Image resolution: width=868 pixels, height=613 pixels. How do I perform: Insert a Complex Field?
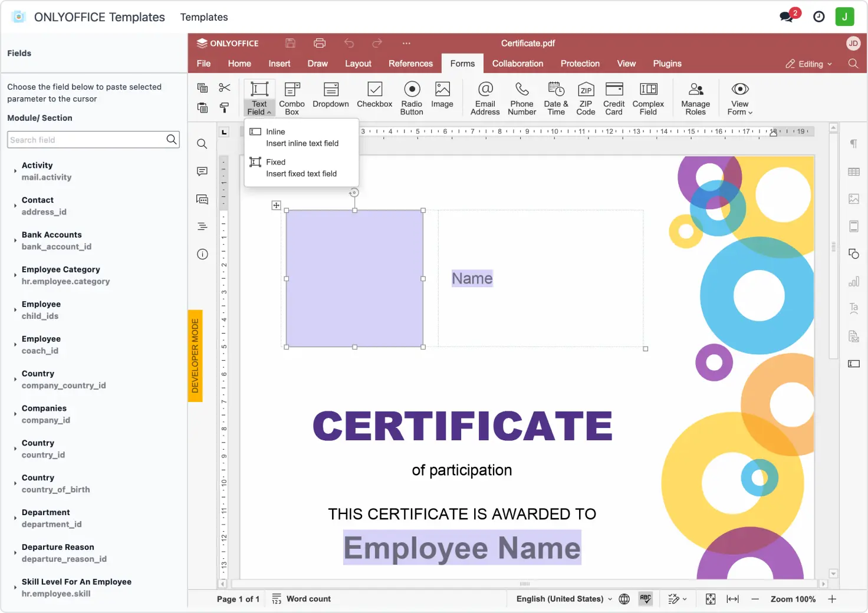[x=648, y=98]
